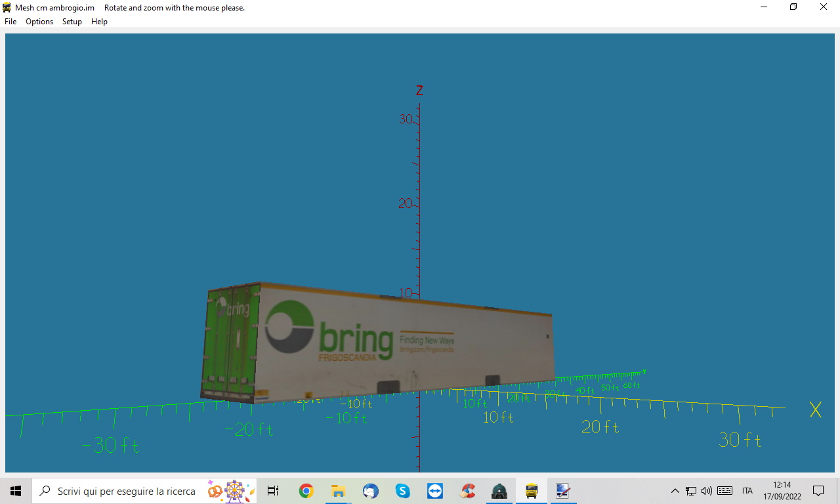The width and height of the screenshot is (840, 504).
Task: Open the Setup menu
Action: [x=72, y=22]
